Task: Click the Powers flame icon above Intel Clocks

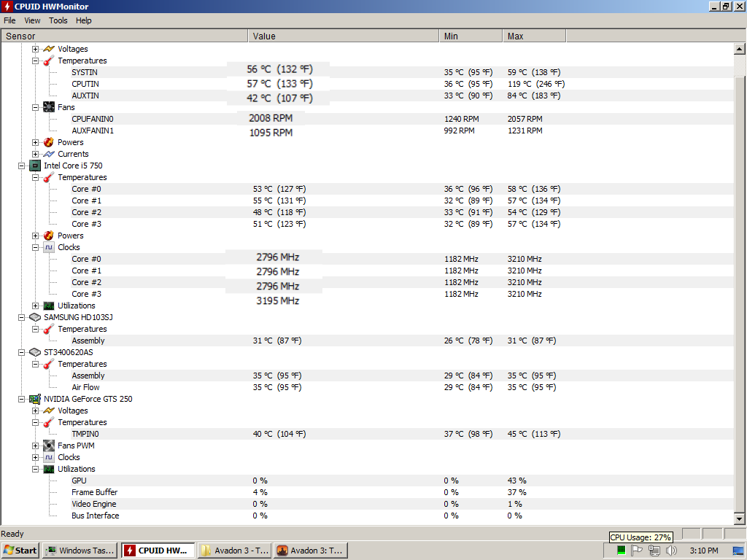Action: (x=49, y=236)
